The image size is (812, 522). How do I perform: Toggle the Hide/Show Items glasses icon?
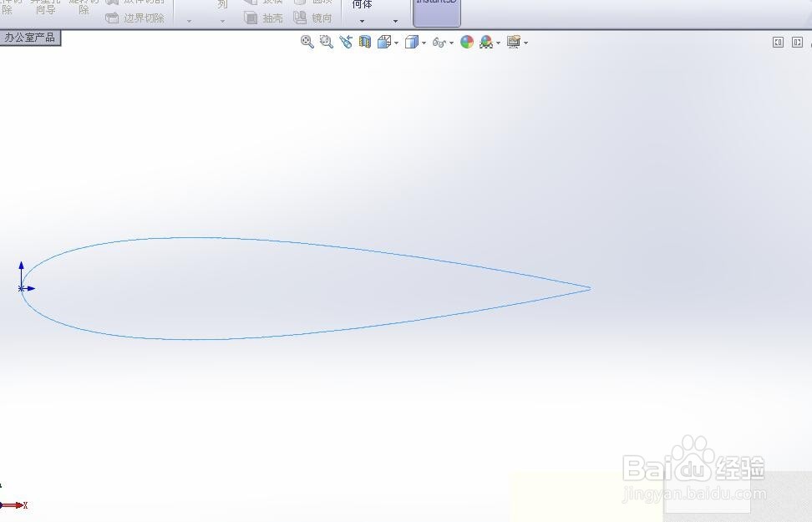(440, 42)
